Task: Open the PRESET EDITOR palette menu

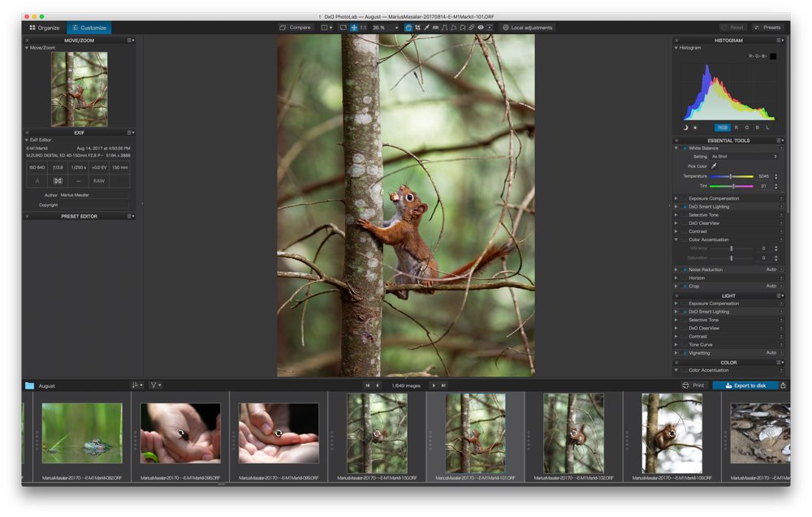Action: pyautogui.click(x=131, y=217)
